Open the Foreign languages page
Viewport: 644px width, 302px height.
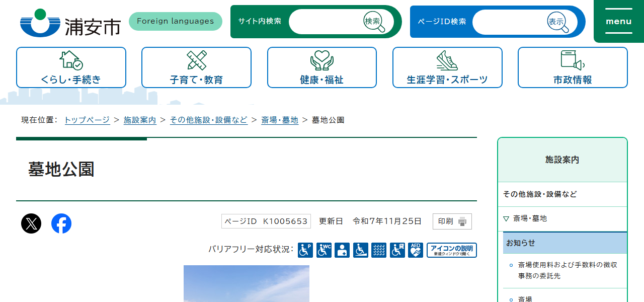[176, 21]
